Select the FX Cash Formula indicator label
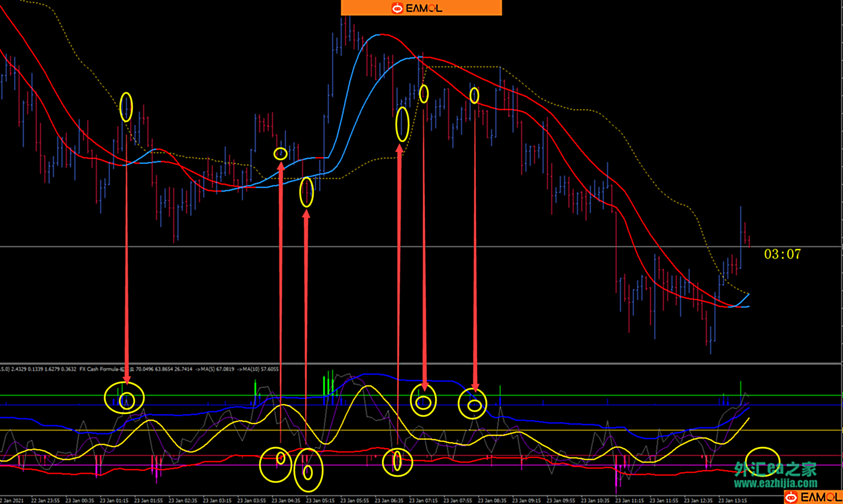The height and width of the screenshot is (504, 843). 102,369
